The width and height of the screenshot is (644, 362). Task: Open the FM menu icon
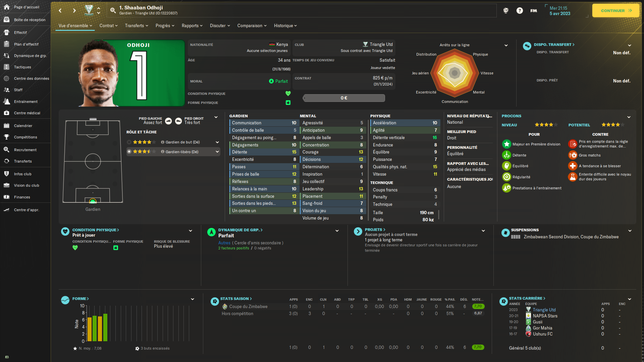pos(534,11)
